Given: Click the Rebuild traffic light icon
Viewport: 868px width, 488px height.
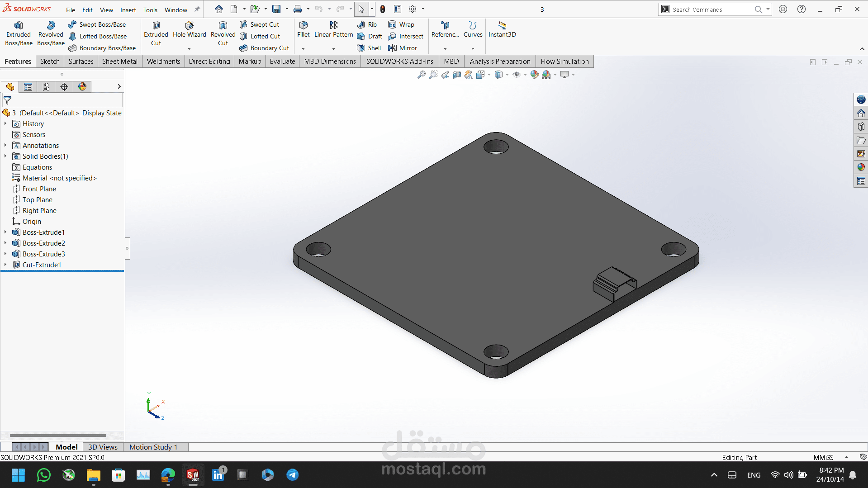Looking at the screenshot, I should click(383, 9).
